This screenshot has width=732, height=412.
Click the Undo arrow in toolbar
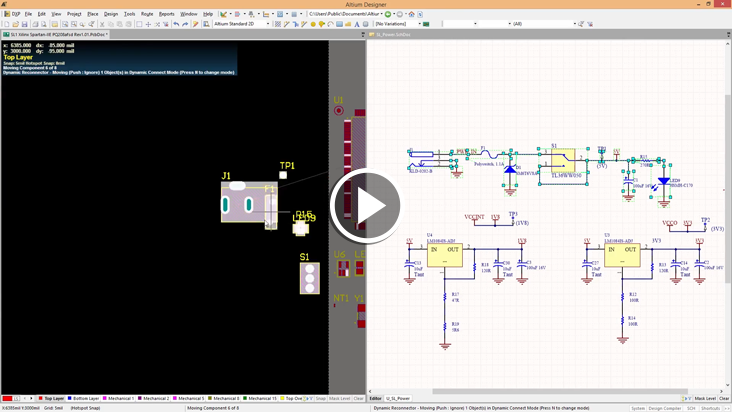[x=176, y=24]
